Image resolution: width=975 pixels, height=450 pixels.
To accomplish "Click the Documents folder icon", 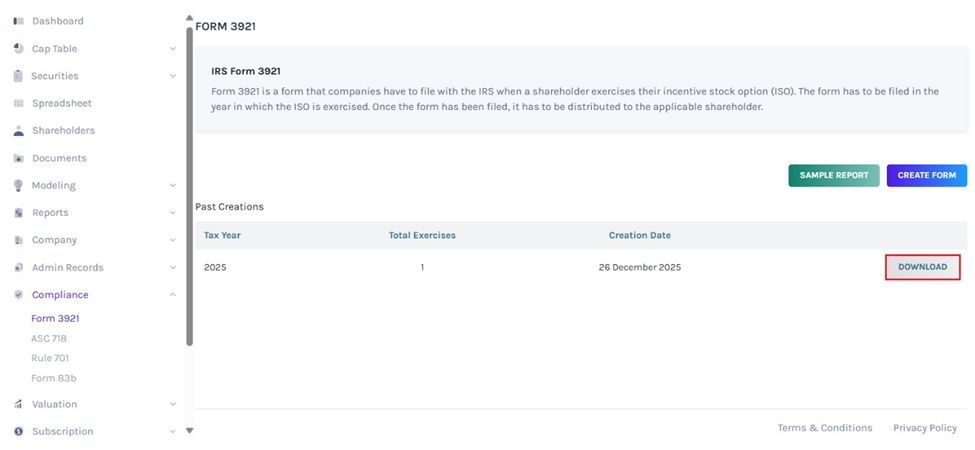I will [18, 159].
